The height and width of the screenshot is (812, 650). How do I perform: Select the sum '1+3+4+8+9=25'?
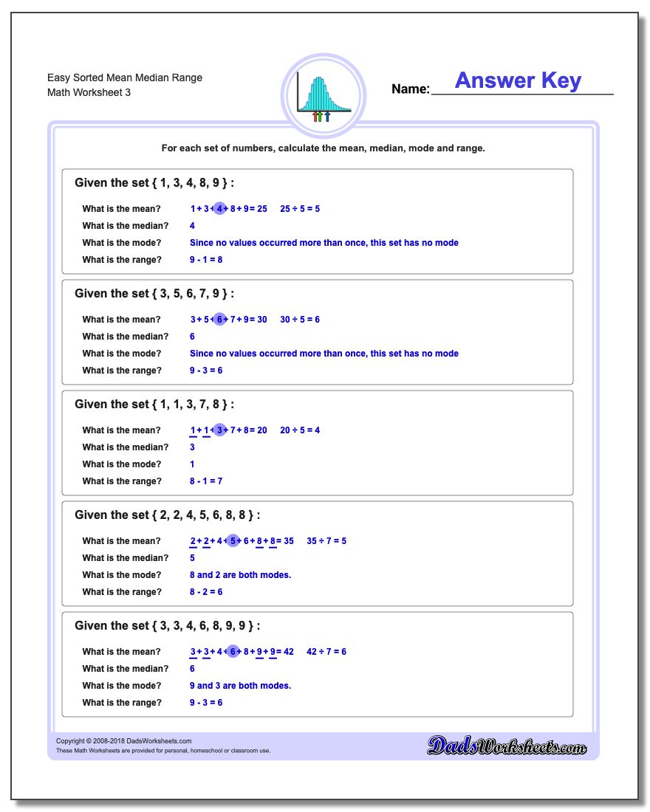[228, 209]
